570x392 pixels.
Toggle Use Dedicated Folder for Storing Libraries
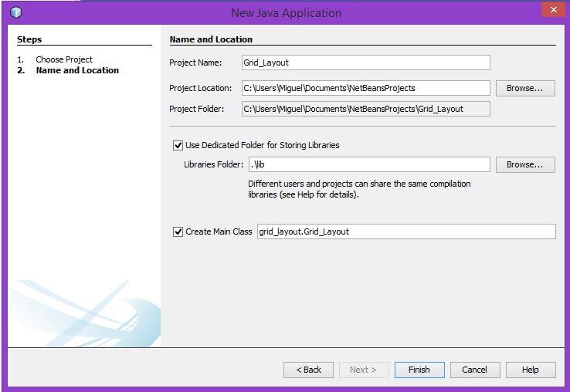tap(178, 145)
